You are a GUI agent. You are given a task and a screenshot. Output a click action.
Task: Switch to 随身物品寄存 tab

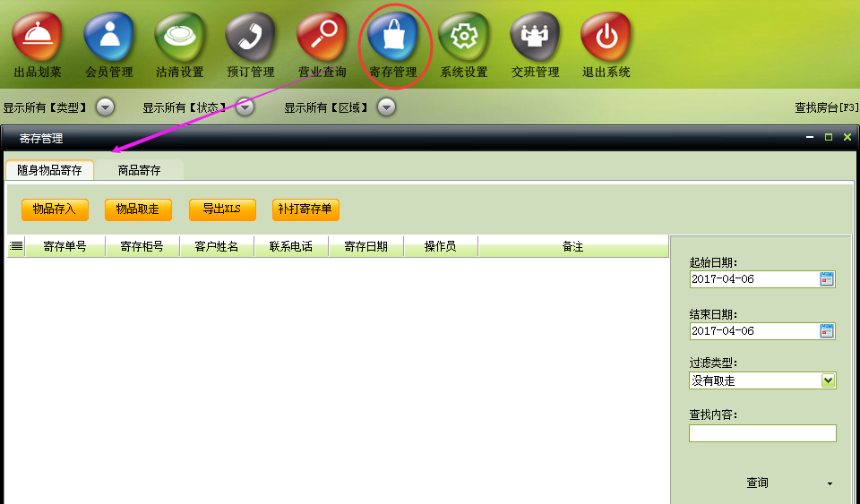coord(49,170)
